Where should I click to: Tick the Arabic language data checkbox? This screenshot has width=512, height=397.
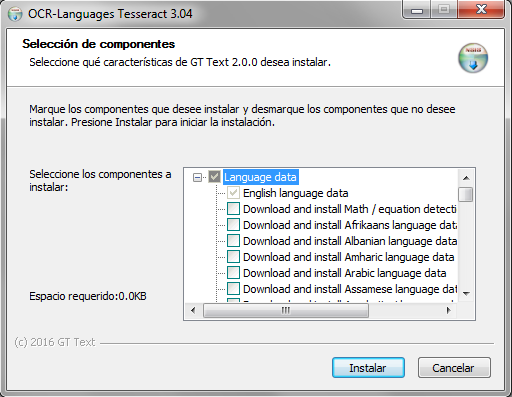pyautogui.click(x=233, y=273)
